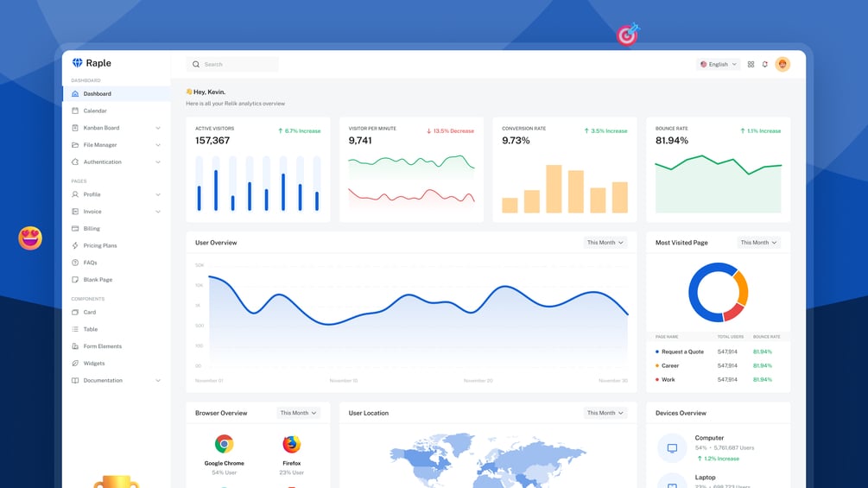This screenshot has height=488, width=868.
Task: Click the Widgets icon in sidebar
Action: (x=75, y=364)
